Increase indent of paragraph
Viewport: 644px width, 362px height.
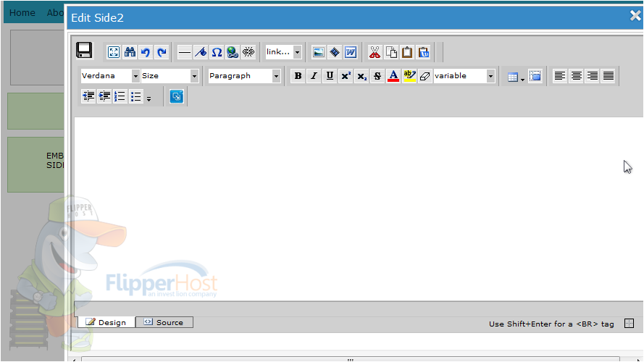(104, 96)
